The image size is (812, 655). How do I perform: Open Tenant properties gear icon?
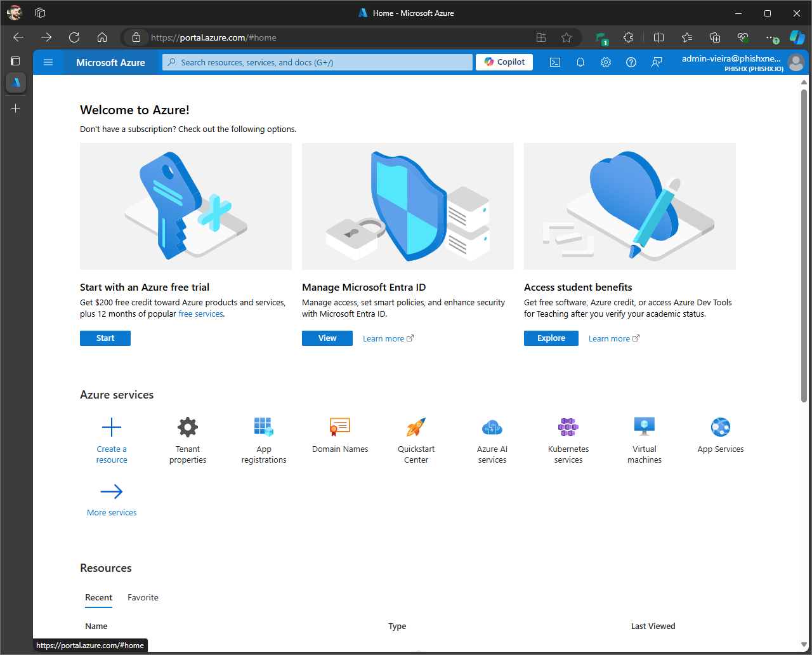[x=188, y=427]
